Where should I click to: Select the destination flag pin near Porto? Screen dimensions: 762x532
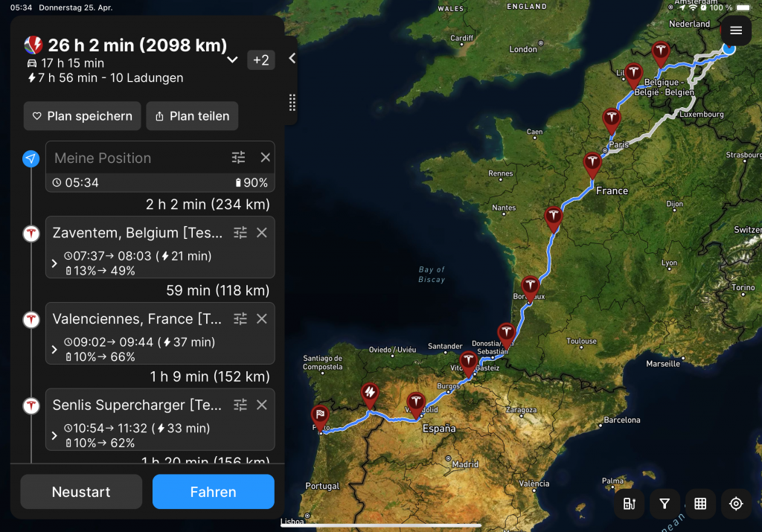point(320,417)
